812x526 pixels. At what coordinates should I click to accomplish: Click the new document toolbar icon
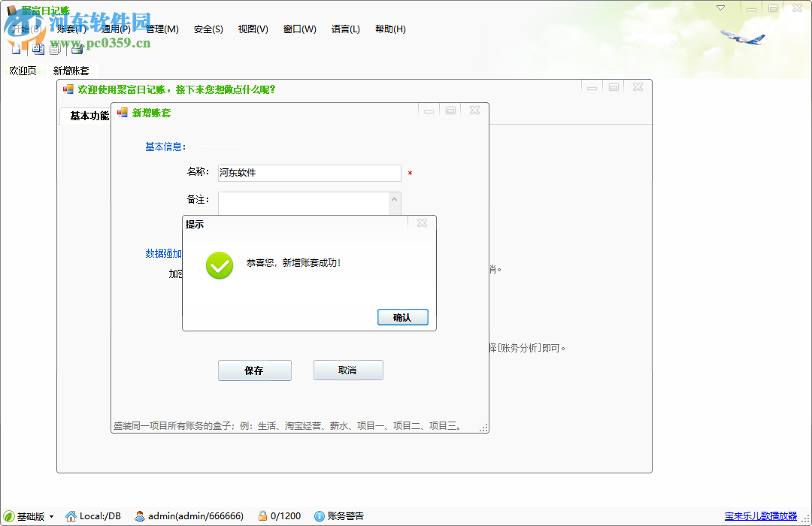16,48
